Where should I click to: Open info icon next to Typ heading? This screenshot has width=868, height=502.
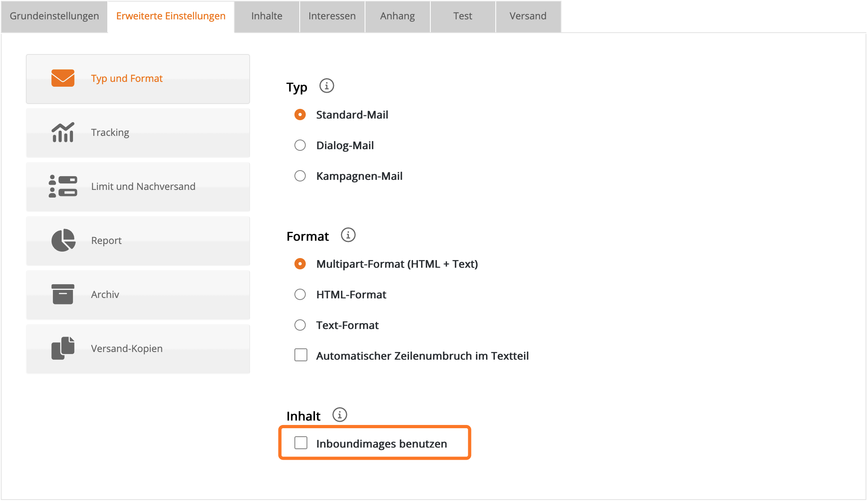point(327,86)
